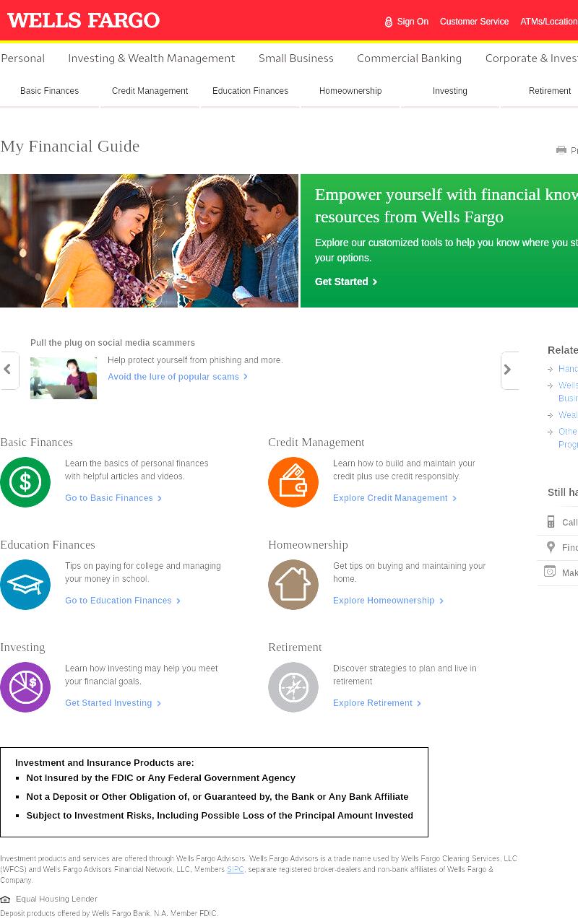Click the Basic Finances section heading
This screenshot has height=924, width=578.
point(36,443)
